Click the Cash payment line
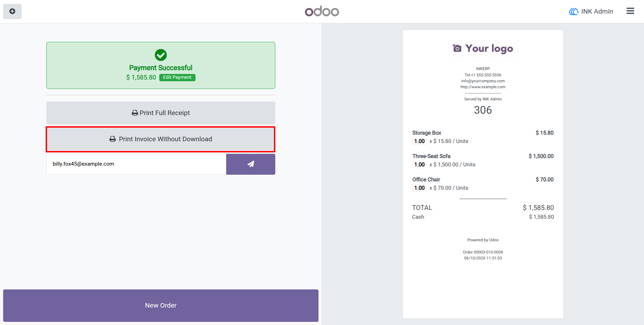The width and height of the screenshot is (644, 325). coord(483,217)
